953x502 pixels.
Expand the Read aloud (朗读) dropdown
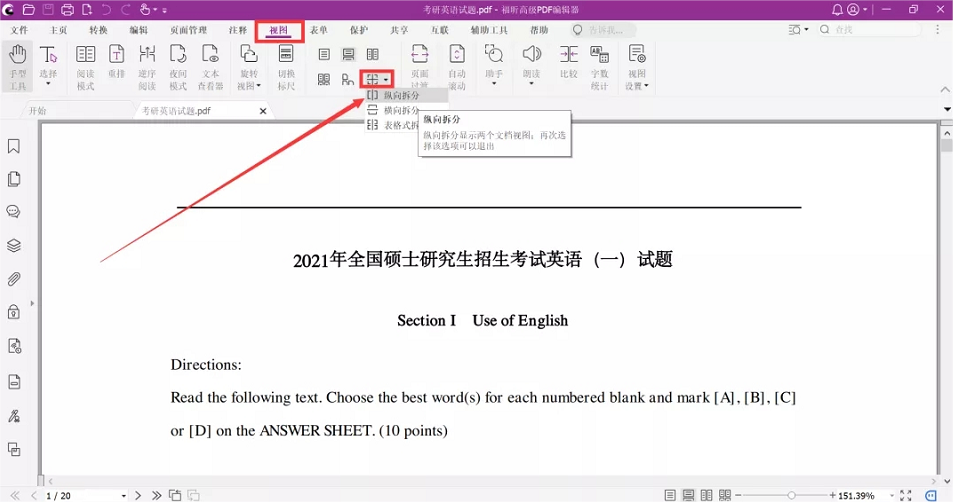531,84
